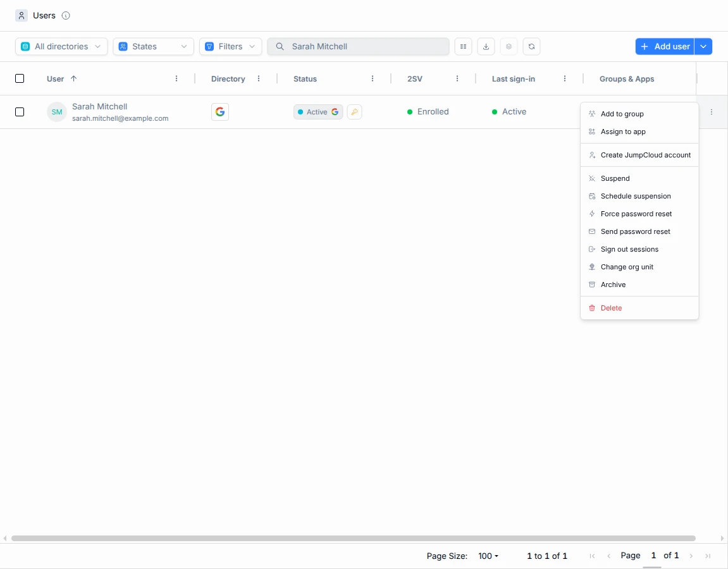Click the Status column header

coord(305,79)
